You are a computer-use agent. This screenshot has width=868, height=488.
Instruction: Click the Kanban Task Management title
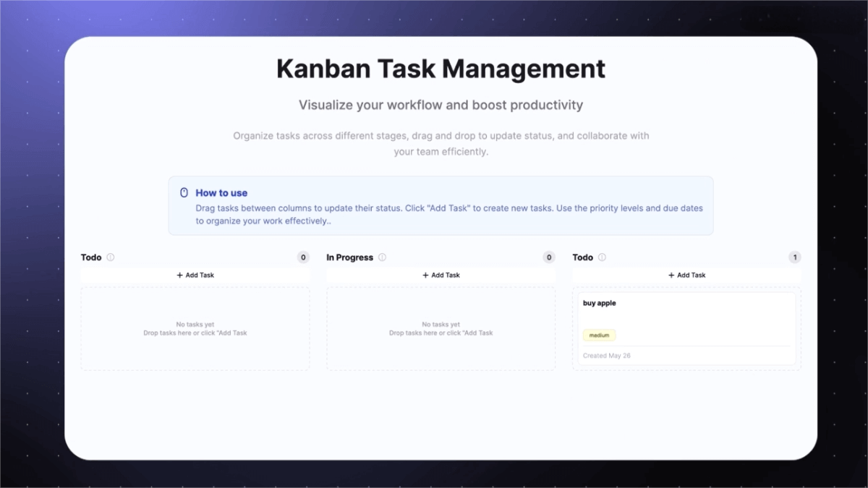[x=441, y=69]
